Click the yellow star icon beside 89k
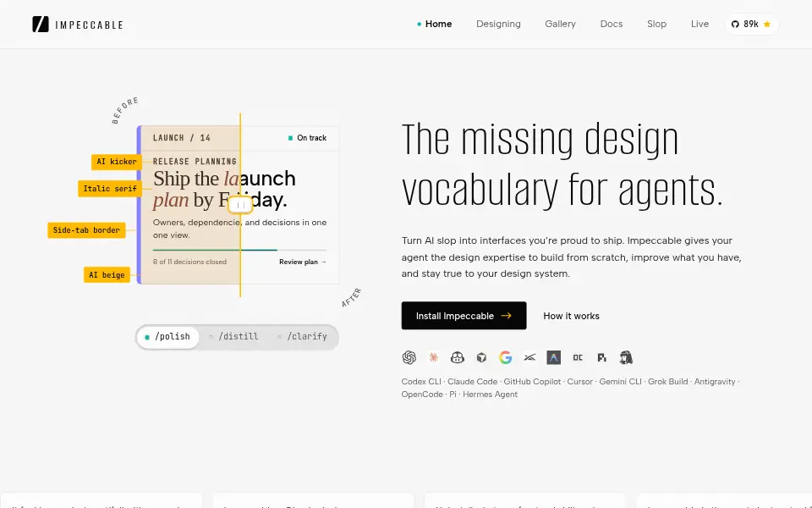The height and width of the screenshot is (508, 812). (x=767, y=25)
